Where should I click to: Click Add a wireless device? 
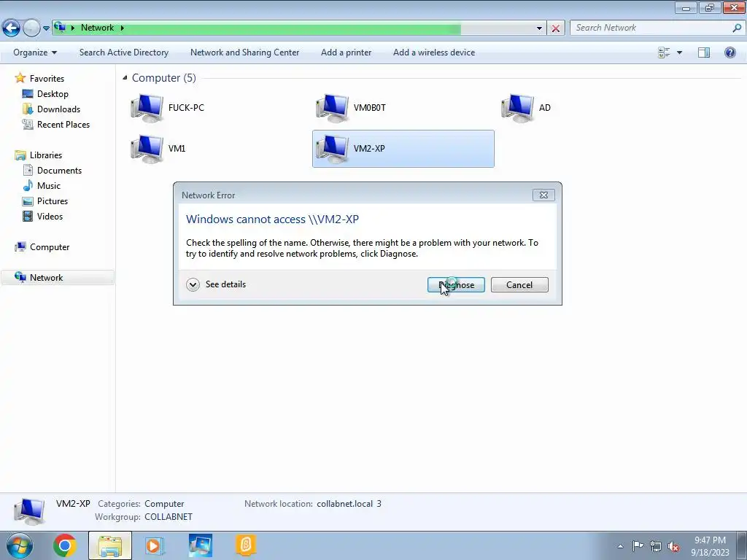[434, 52]
